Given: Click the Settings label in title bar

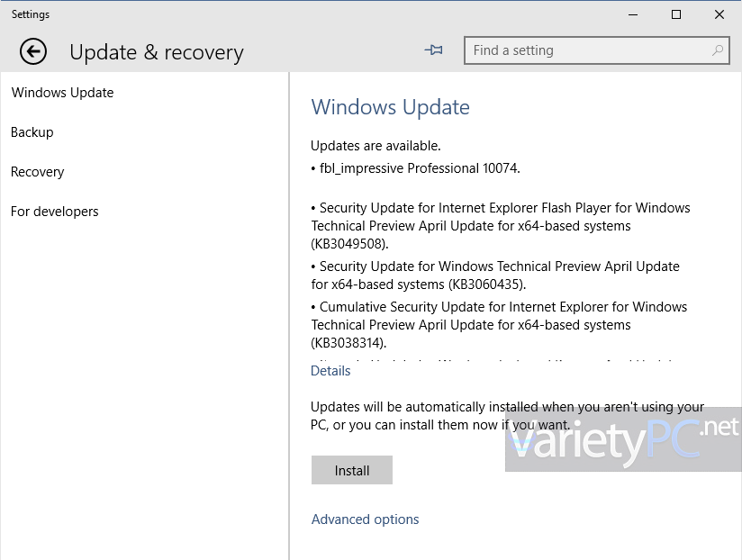Looking at the screenshot, I should point(30,14).
